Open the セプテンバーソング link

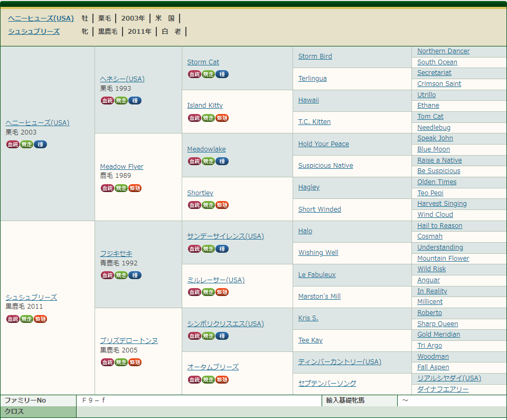tap(327, 383)
